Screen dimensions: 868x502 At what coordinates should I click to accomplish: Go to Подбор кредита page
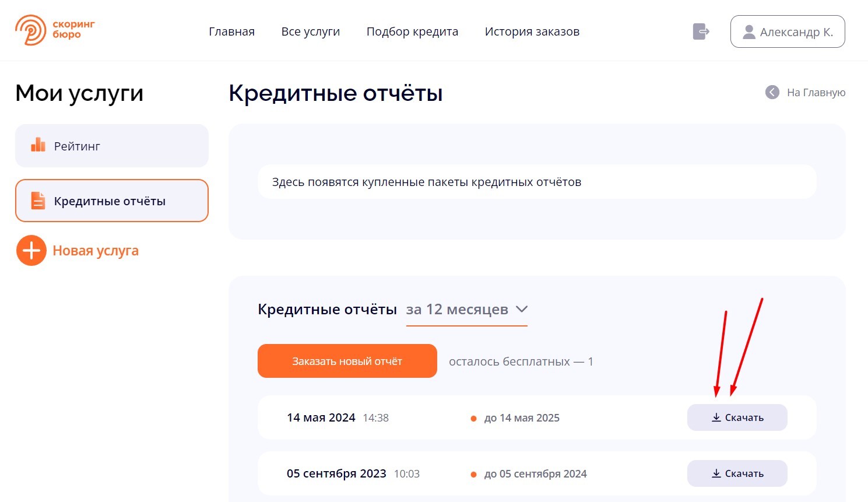412,31
